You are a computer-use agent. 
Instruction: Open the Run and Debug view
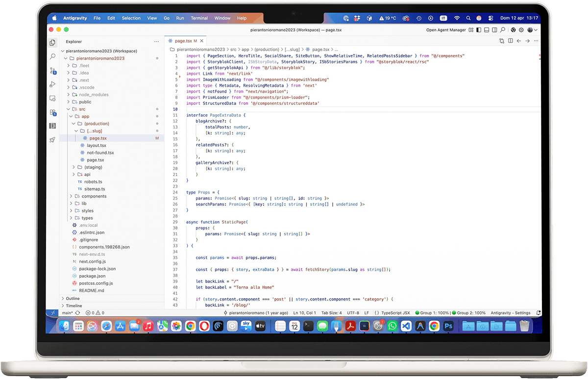pyautogui.click(x=53, y=84)
